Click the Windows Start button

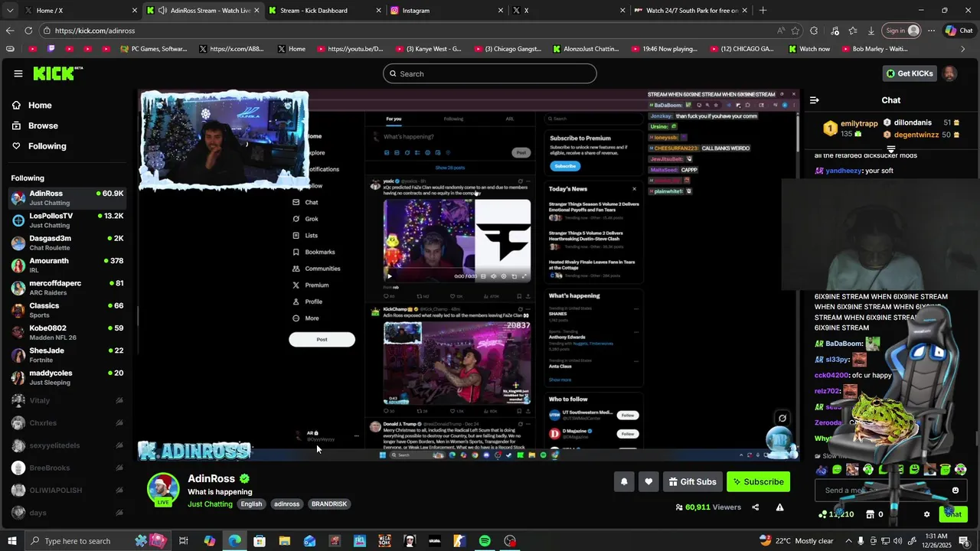point(11,541)
